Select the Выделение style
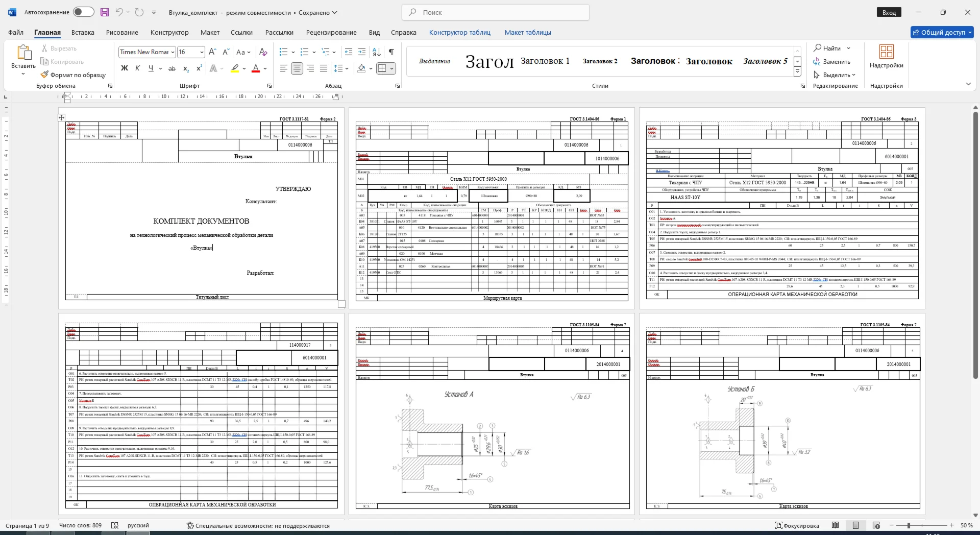 [434, 61]
